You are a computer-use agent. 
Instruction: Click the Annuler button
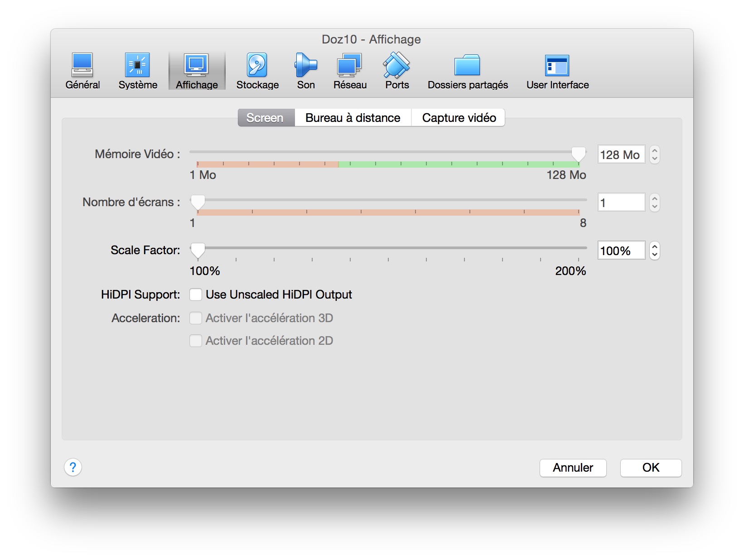573,468
